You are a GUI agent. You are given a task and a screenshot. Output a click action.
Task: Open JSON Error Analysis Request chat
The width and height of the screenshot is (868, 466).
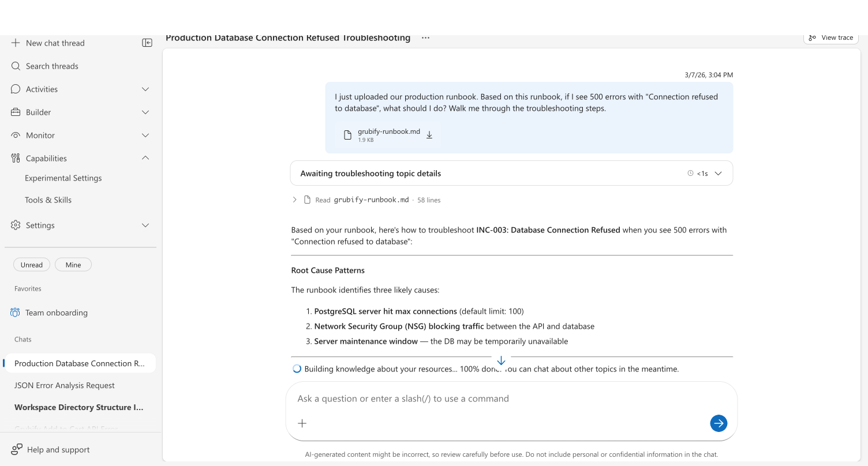(x=65, y=385)
